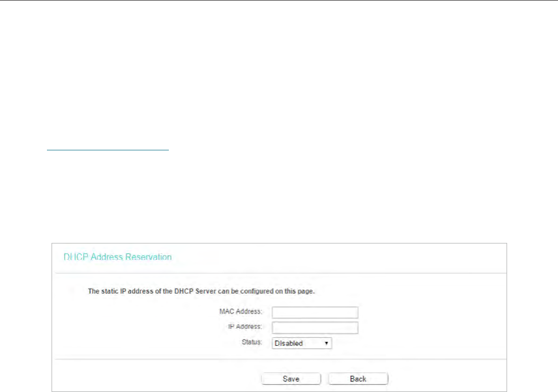Click the Back button
558x392 pixels.
(x=358, y=379)
